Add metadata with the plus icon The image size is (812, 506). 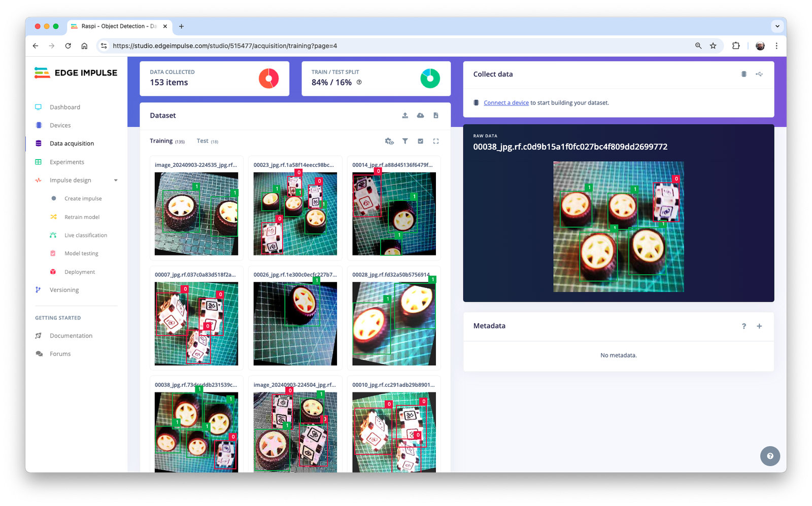(759, 326)
